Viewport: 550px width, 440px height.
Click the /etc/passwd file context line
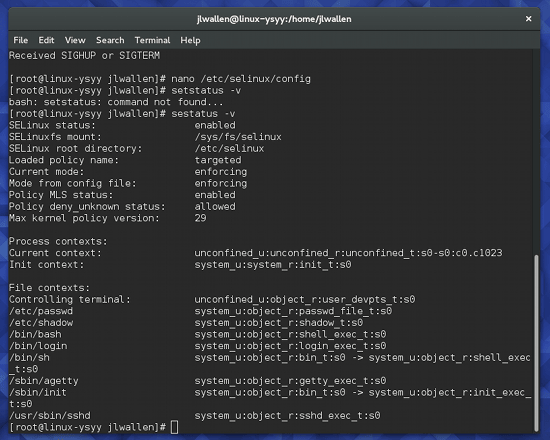(x=201, y=311)
